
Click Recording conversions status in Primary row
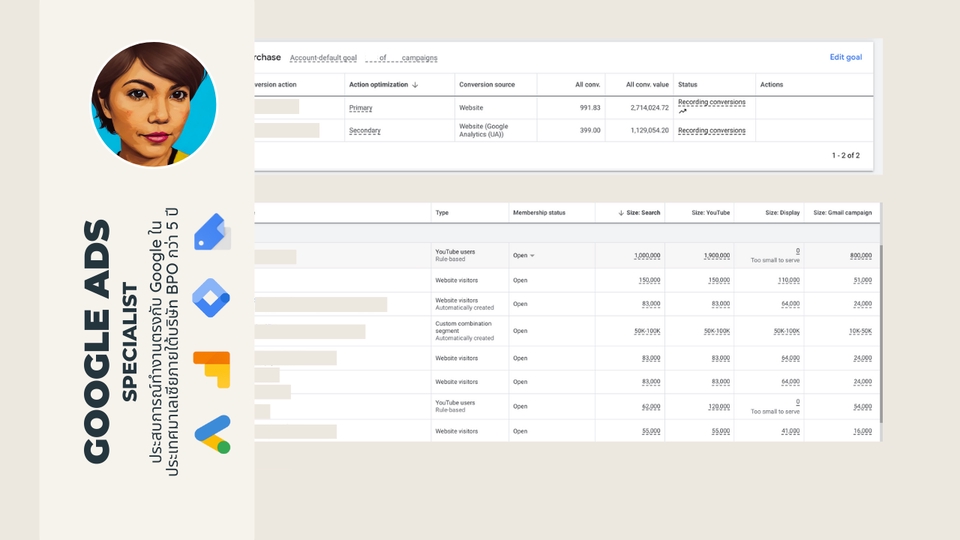point(711,102)
